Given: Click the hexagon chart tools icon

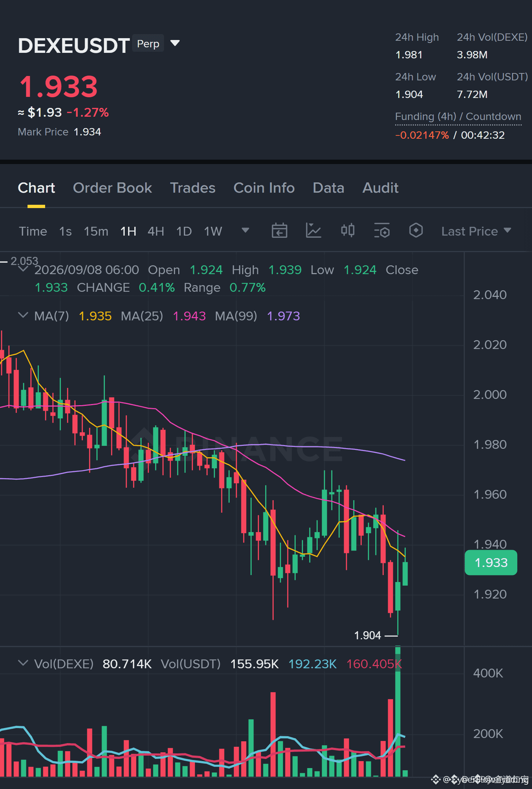Looking at the screenshot, I should [416, 231].
